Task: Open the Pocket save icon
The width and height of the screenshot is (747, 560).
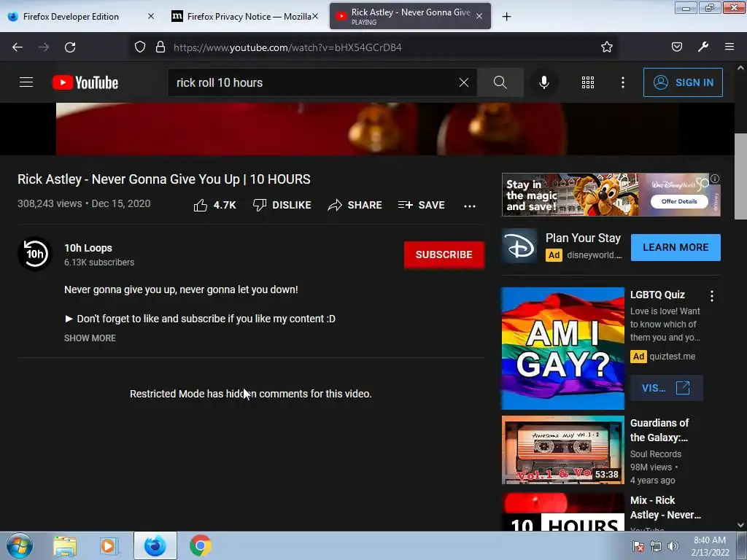Action: [x=676, y=47]
